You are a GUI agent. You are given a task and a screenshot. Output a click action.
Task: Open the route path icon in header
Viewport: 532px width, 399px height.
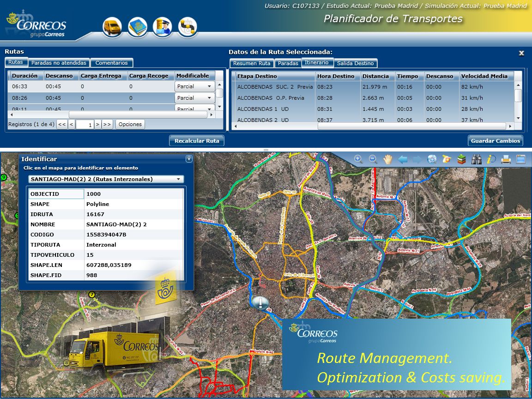coord(187,27)
